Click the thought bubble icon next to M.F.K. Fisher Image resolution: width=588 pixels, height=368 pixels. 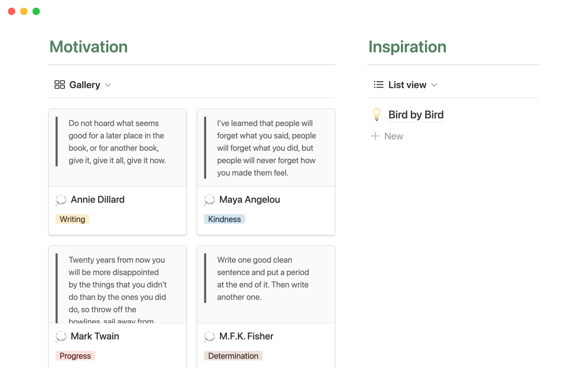coord(209,336)
